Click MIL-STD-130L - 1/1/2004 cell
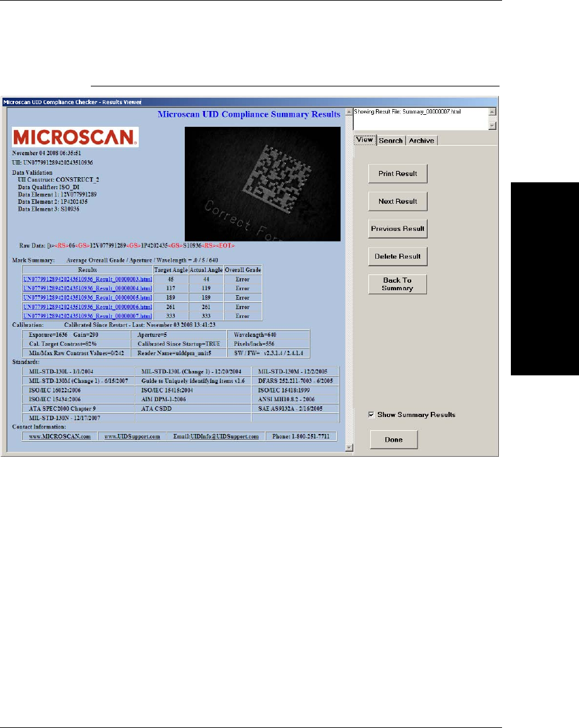Viewport: 579px width, 728px height. 78,372
